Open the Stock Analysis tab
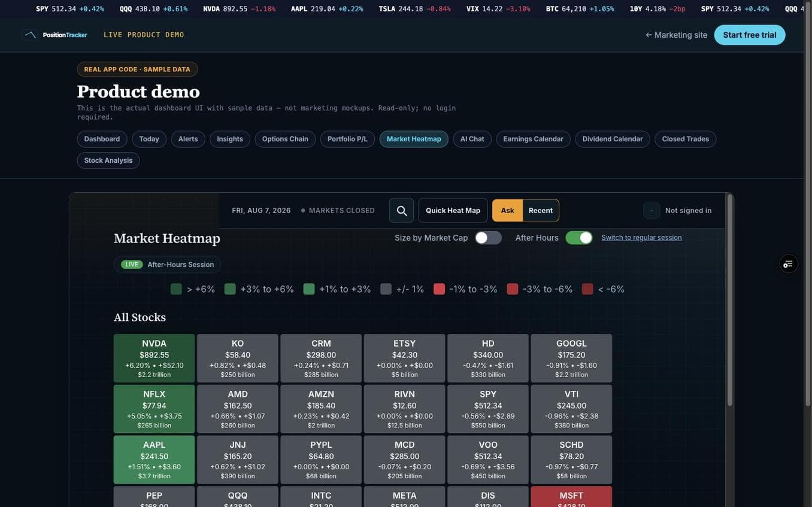Viewport: 812px width, 507px height. coord(108,160)
